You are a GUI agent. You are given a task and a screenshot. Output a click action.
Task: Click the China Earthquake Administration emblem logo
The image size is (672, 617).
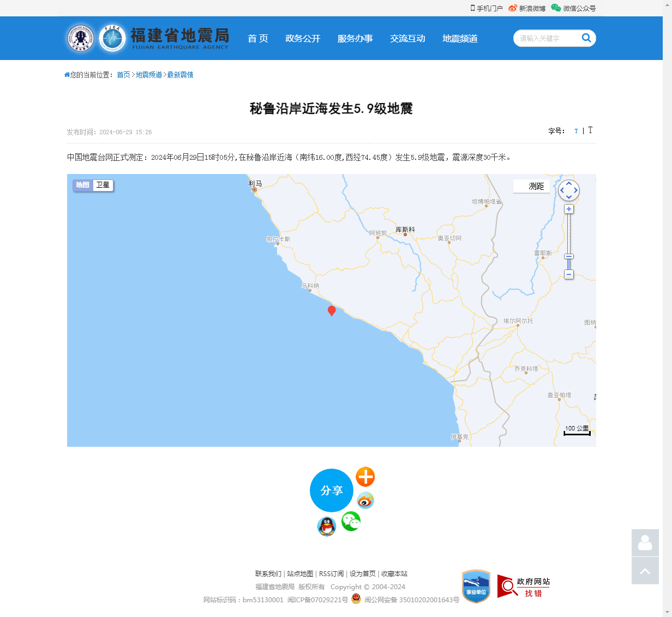81,38
